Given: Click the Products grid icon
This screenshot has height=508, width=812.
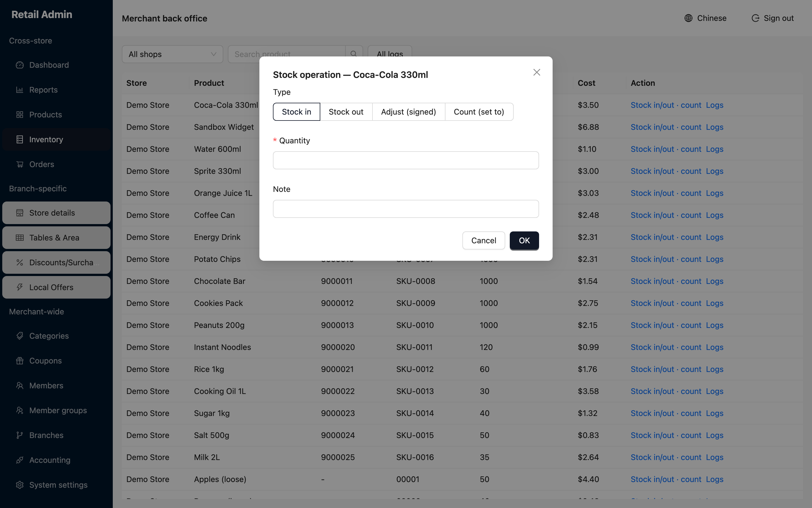Looking at the screenshot, I should (20, 115).
